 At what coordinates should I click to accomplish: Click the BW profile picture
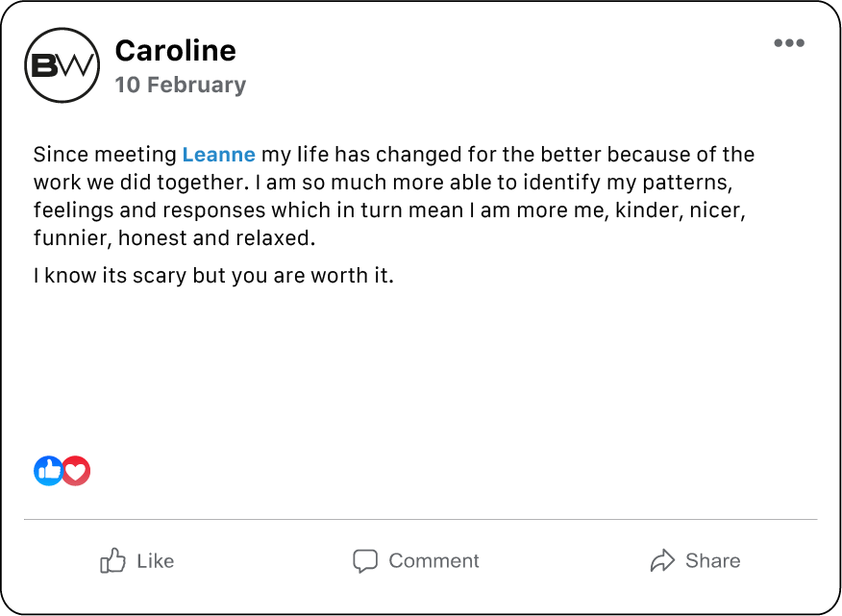[62, 65]
